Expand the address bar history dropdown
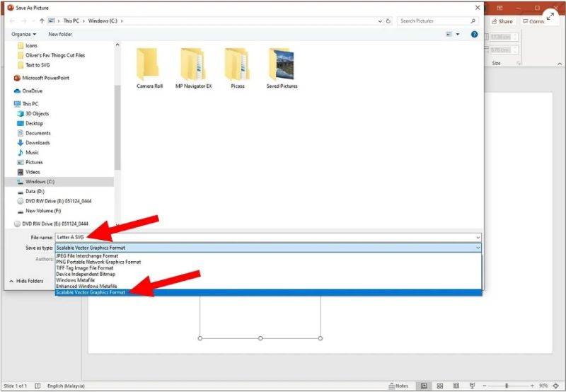The height and width of the screenshot is (392, 566). tap(380, 21)
